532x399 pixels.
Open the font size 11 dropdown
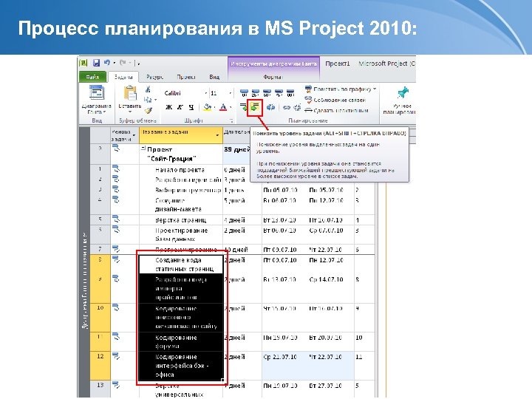tap(230, 93)
